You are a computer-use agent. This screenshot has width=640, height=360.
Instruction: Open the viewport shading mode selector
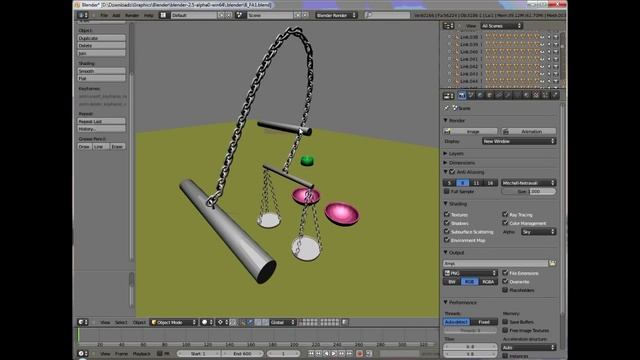(x=207, y=322)
